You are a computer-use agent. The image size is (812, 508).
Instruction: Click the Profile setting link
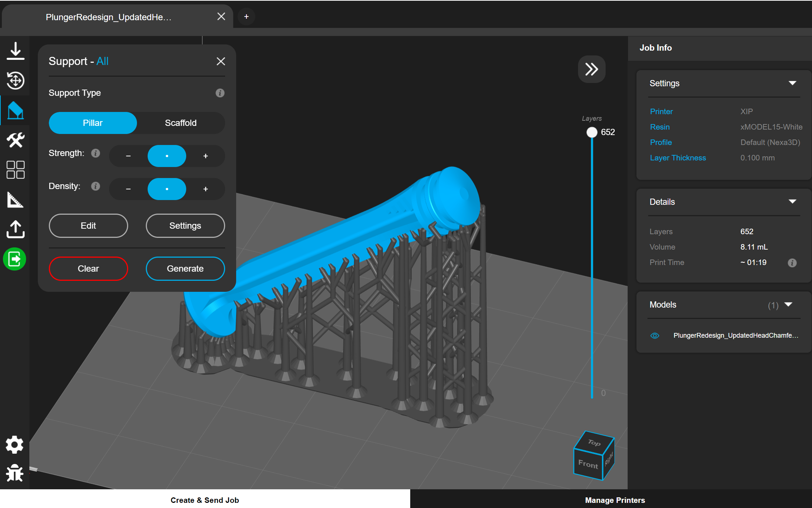click(x=661, y=142)
